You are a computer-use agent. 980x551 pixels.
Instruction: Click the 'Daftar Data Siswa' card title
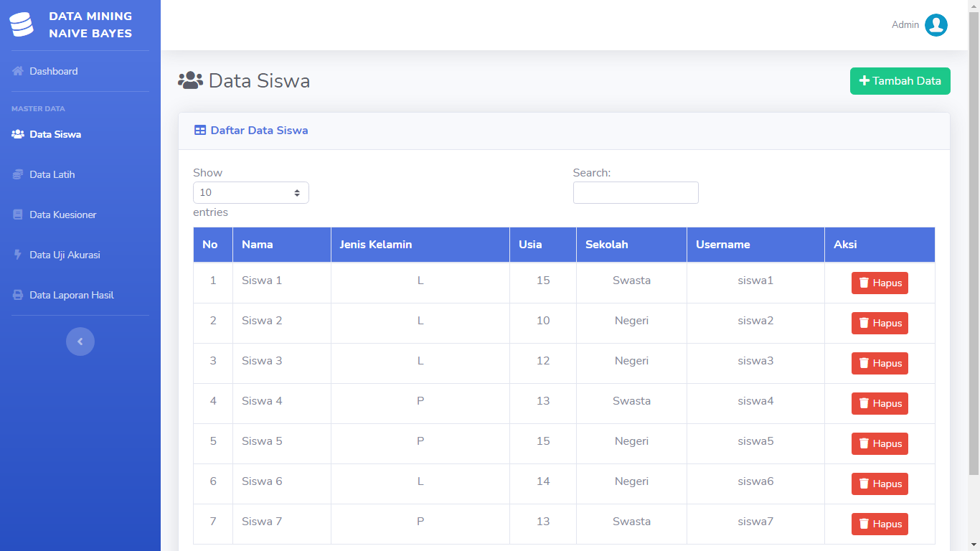[259, 131]
